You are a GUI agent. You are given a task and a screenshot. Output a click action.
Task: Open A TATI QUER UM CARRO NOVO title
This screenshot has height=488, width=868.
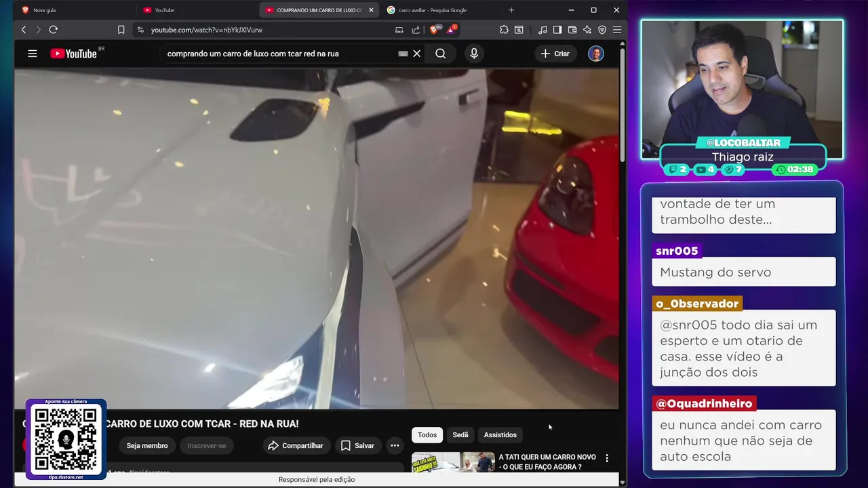click(x=547, y=462)
